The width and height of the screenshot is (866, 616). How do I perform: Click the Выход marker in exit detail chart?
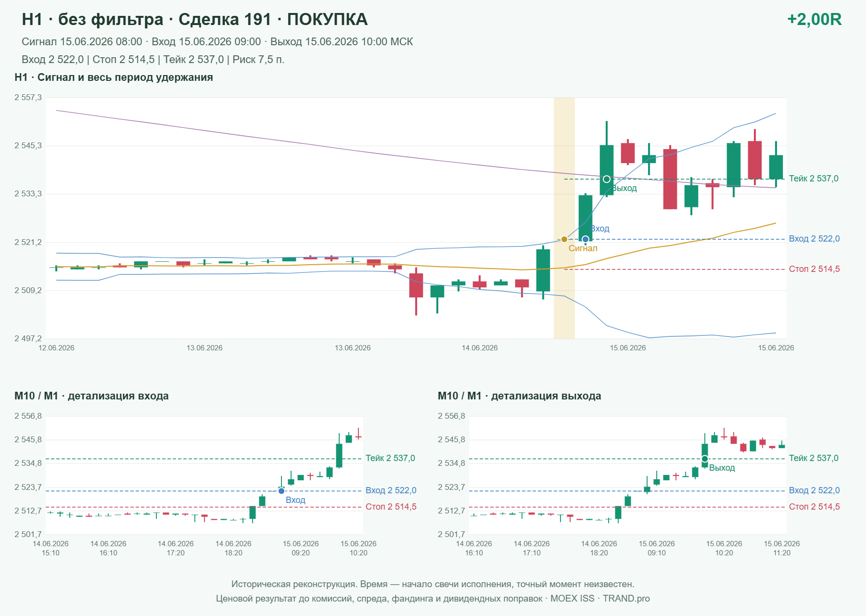[x=705, y=459]
